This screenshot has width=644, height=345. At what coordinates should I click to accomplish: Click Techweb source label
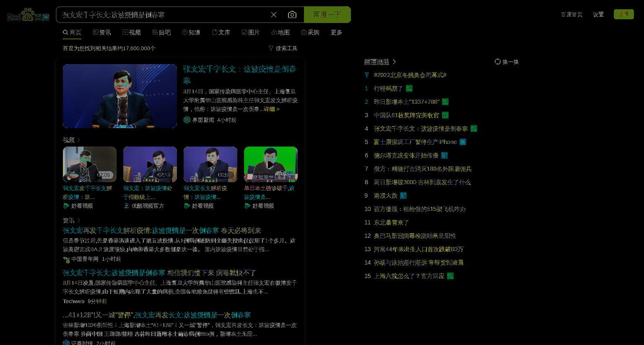pos(73,301)
